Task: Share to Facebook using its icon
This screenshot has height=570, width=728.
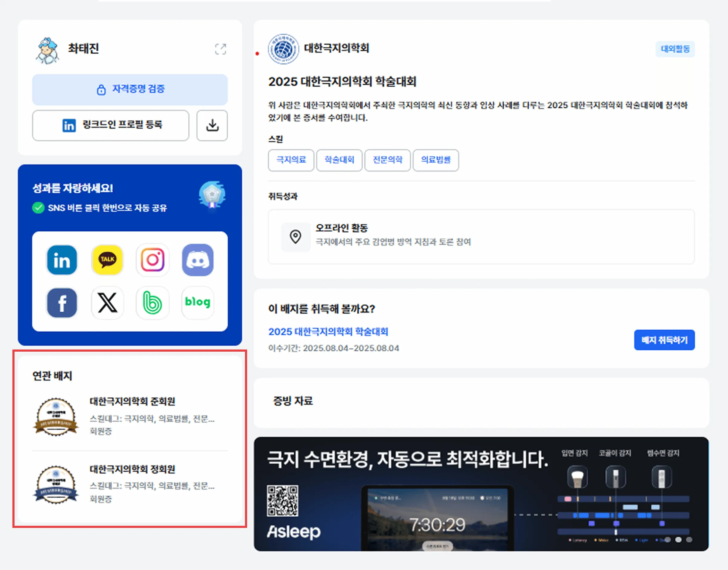Action: coord(62,303)
